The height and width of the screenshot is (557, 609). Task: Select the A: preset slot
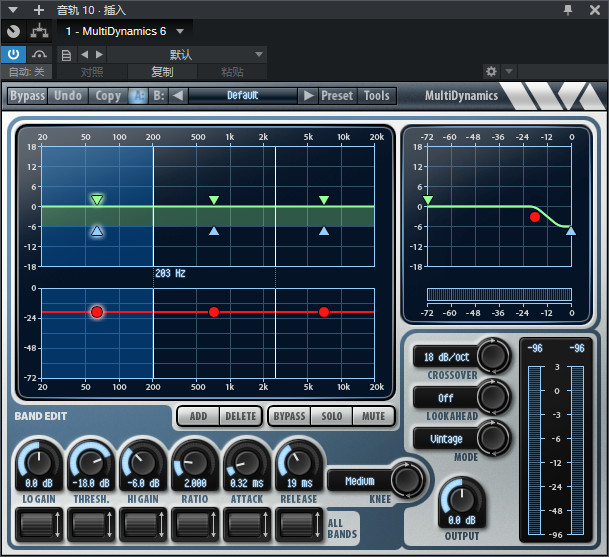[139, 96]
